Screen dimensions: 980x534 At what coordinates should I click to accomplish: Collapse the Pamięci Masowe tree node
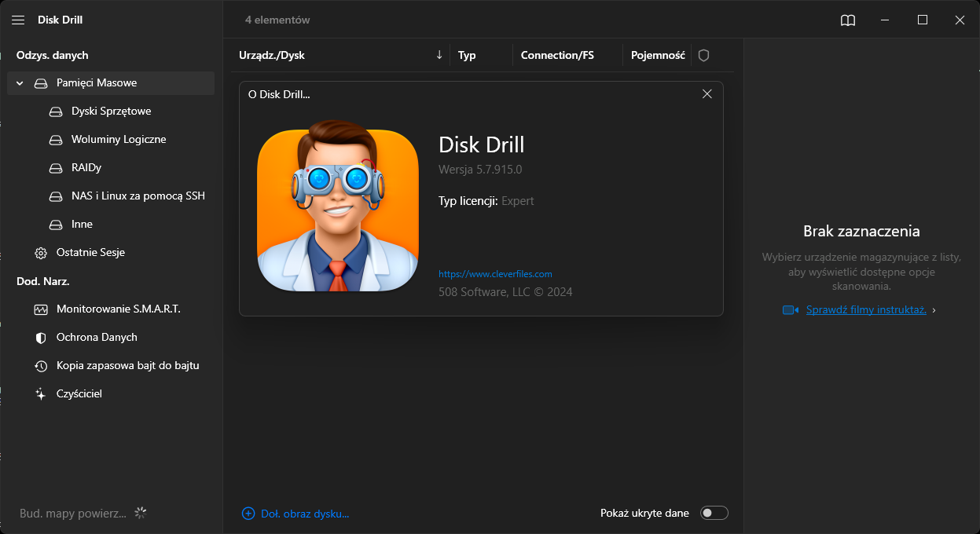[20, 83]
